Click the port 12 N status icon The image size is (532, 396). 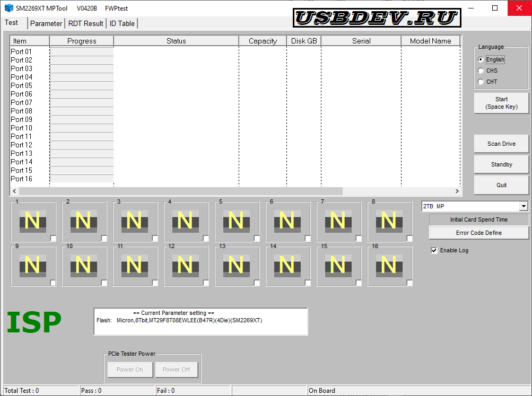coord(185,266)
